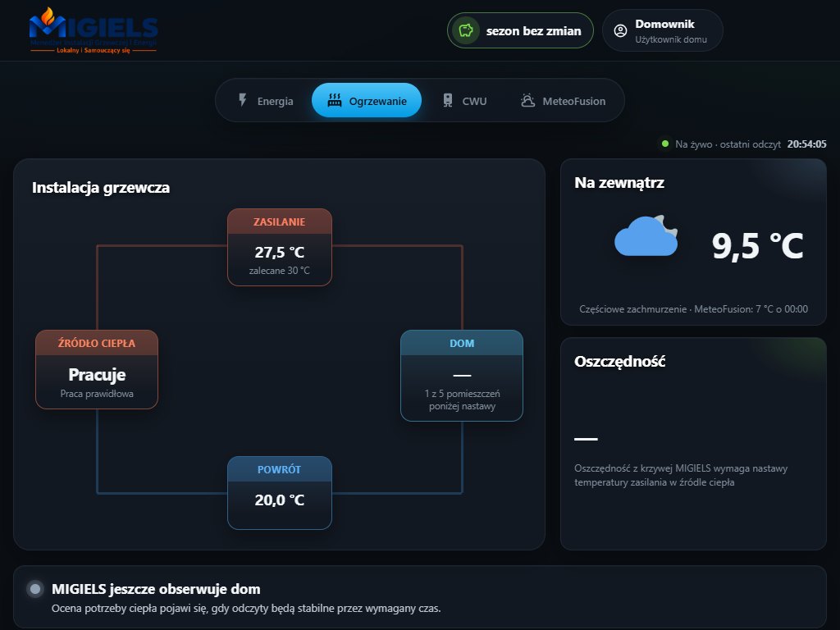
Task: Click the 'Częściowe zachmurzenie' forecast text
Action: point(694,309)
